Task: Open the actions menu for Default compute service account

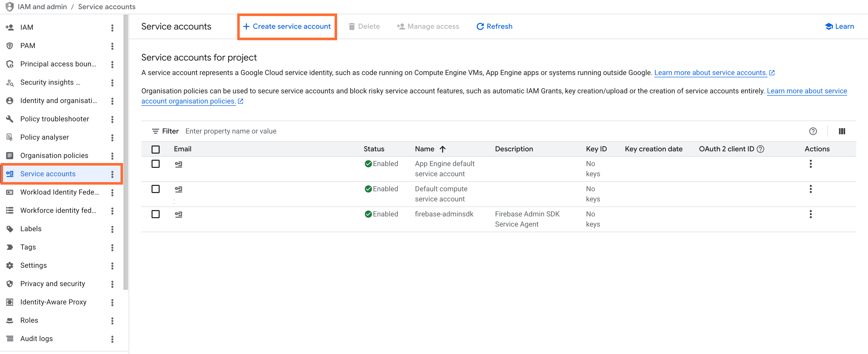Action: pyautogui.click(x=811, y=189)
